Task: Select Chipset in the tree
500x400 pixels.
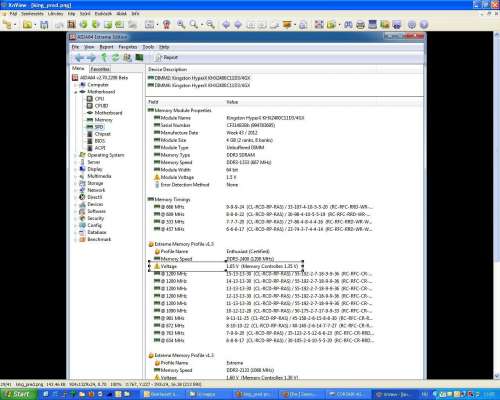Action: [103, 134]
